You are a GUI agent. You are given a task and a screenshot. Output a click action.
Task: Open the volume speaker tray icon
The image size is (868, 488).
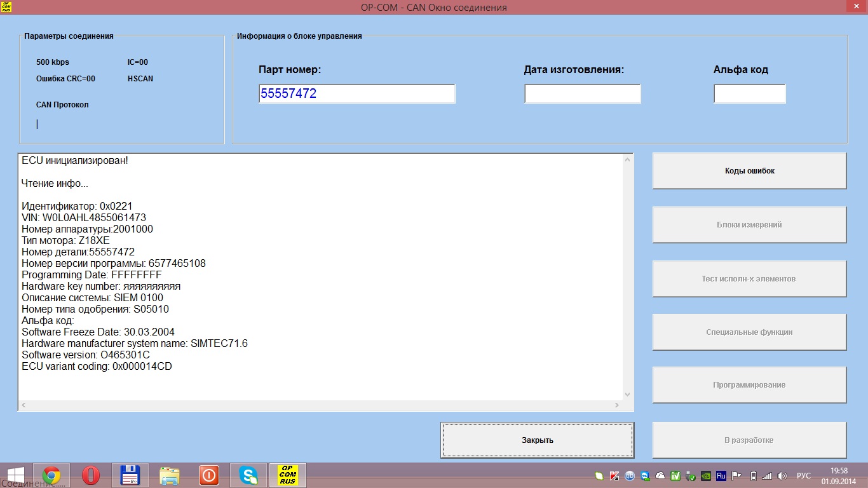point(782,475)
